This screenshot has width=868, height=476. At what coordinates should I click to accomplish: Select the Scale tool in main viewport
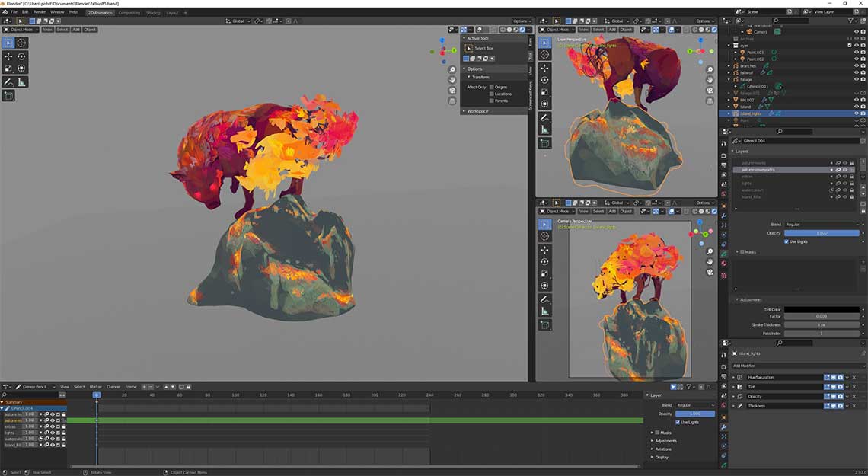pyautogui.click(x=8, y=69)
